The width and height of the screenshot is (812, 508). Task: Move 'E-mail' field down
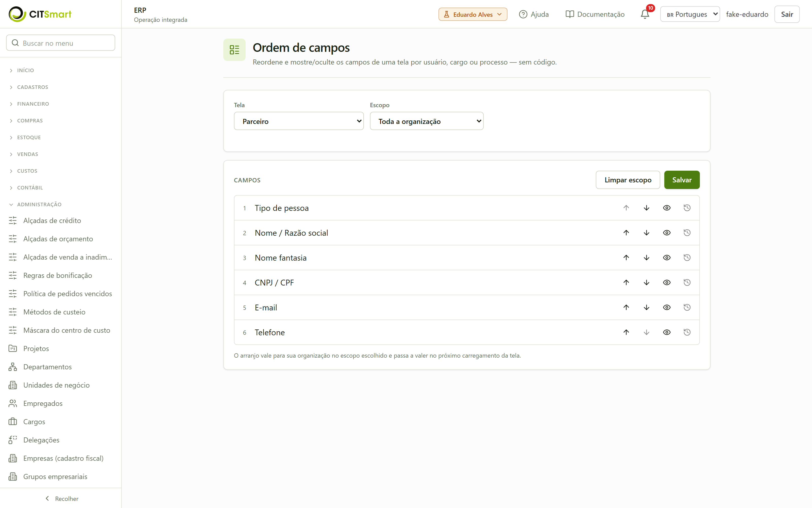point(646,307)
